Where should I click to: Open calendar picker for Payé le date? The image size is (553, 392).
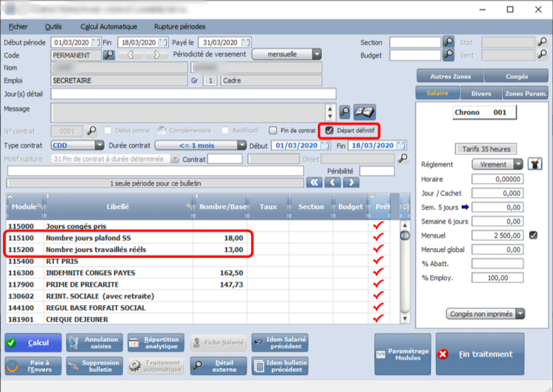coord(246,43)
